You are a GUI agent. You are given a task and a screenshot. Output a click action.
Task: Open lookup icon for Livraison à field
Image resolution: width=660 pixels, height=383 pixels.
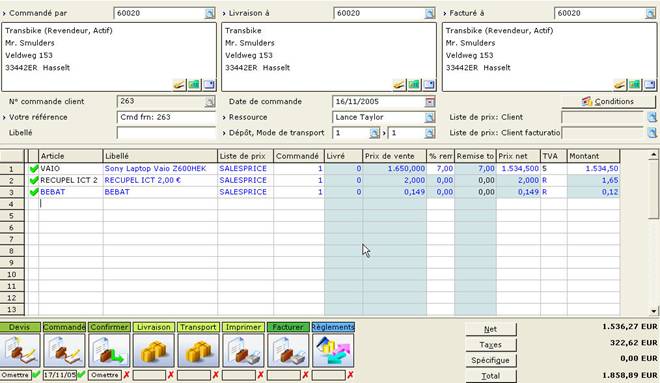tap(429, 13)
